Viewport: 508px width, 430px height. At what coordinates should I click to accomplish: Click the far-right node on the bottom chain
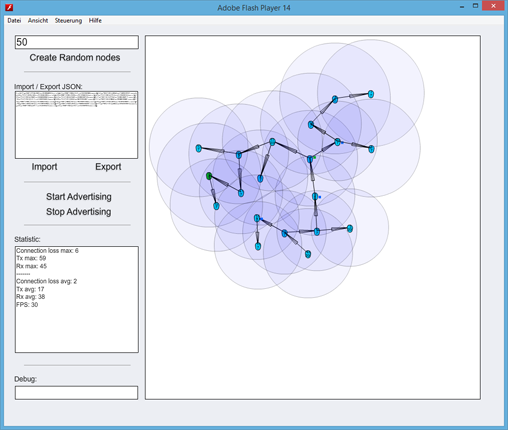click(x=350, y=228)
